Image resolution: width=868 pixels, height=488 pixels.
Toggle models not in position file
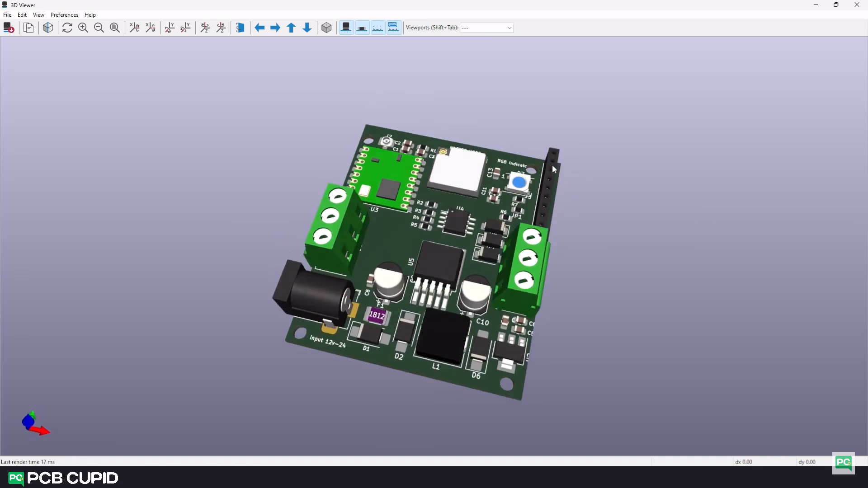coord(393,28)
